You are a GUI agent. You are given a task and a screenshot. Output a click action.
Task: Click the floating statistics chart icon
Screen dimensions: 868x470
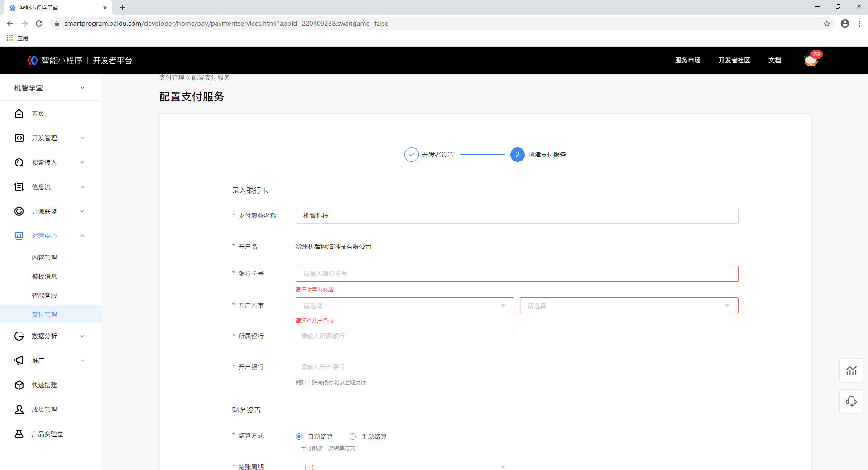(x=851, y=371)
